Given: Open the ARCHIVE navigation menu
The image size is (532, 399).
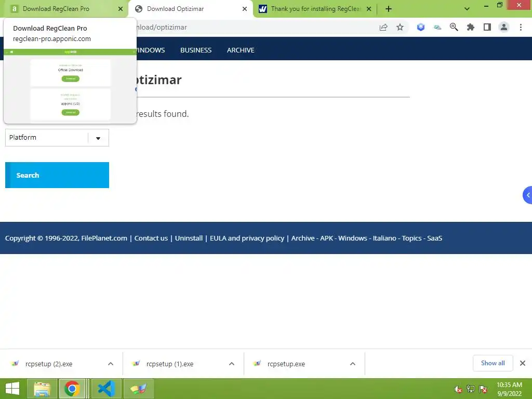Looking at the screenshot, I should (x=241, y=50).
